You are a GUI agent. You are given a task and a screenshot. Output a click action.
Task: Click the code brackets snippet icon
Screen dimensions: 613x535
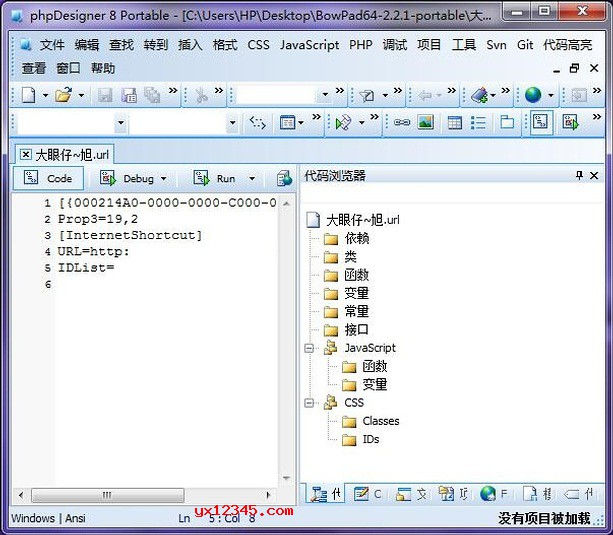(258, 123)
